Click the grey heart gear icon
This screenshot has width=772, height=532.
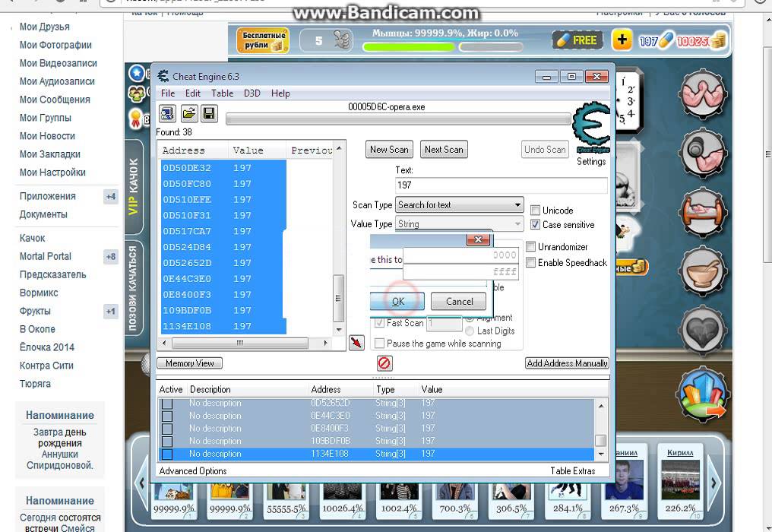click(x=703, y=331)
